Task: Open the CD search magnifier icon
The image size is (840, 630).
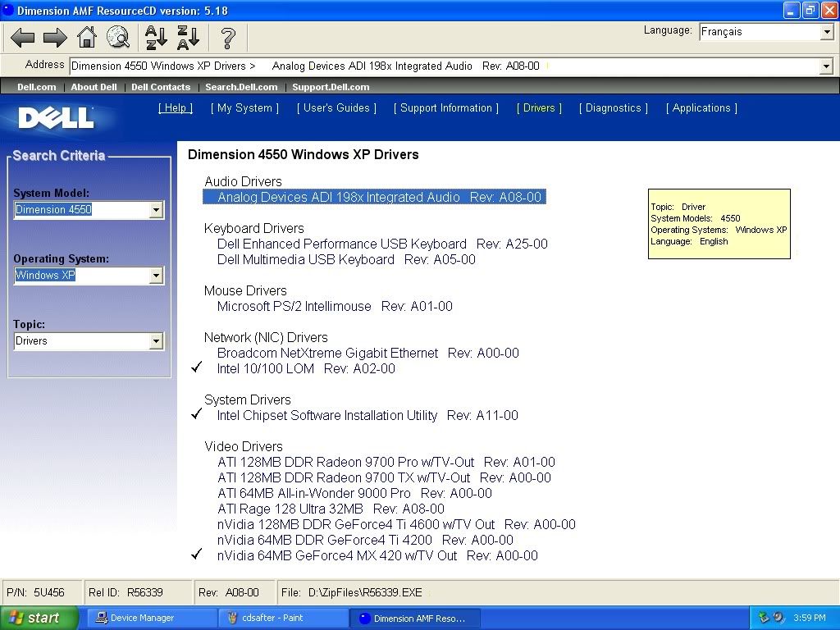Action: [x=118, y=38]
